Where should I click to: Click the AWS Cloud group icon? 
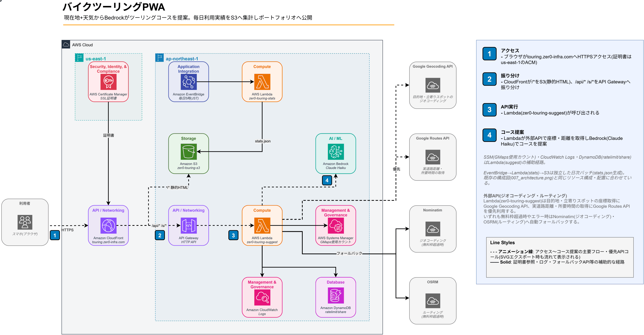[66, 45]
